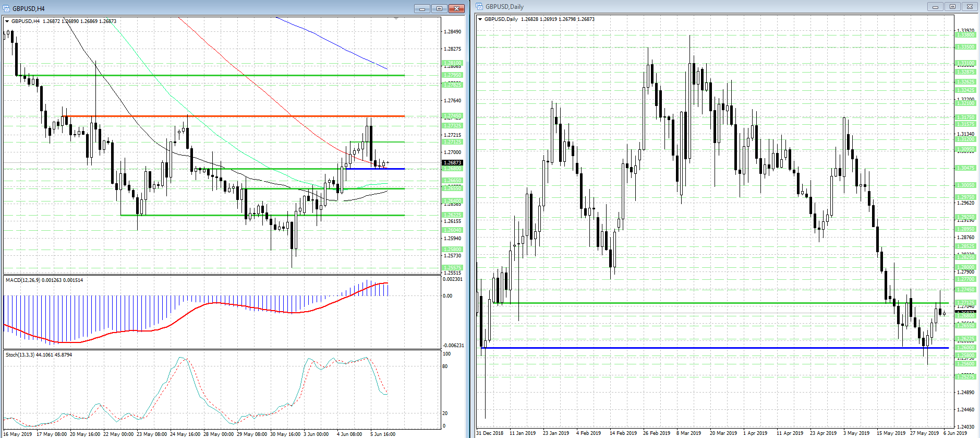Click the GBPUSD,H4 window title bar
Screen dimensions: 980x438
point(209,8)
